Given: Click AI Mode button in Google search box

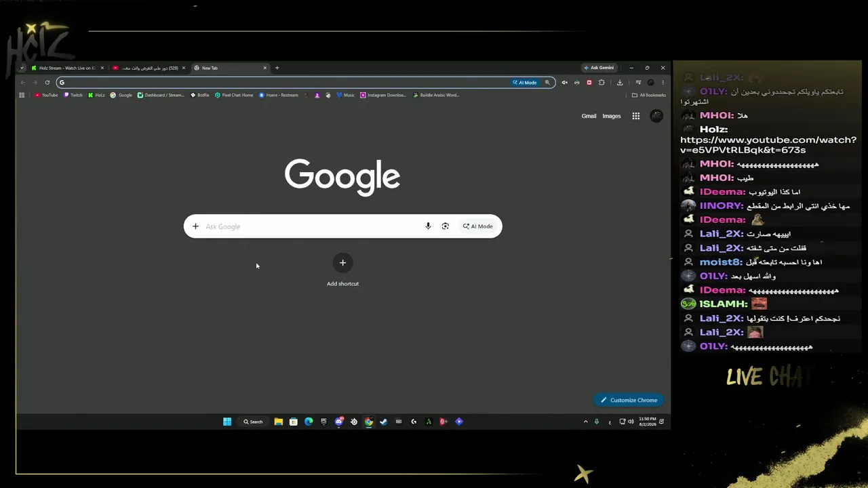Looking at the screenshot, I should click(478, 226).
